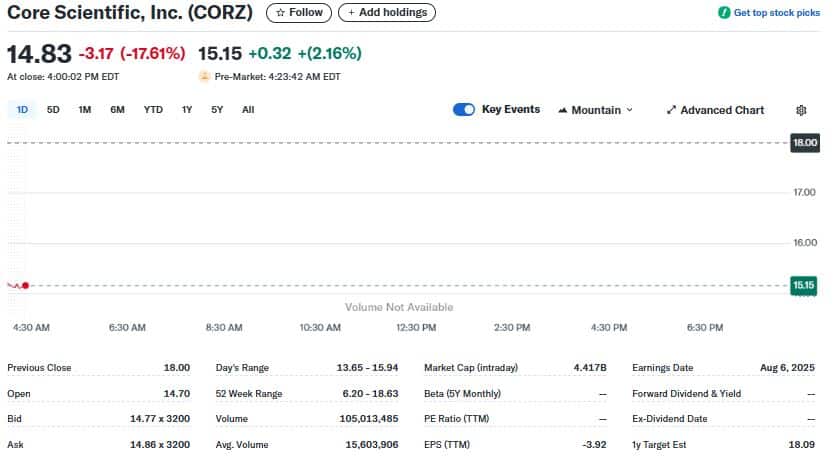This screenshot has height=461, width=835.
Task: Click the 16.00 price axis label
Action: 805,243
